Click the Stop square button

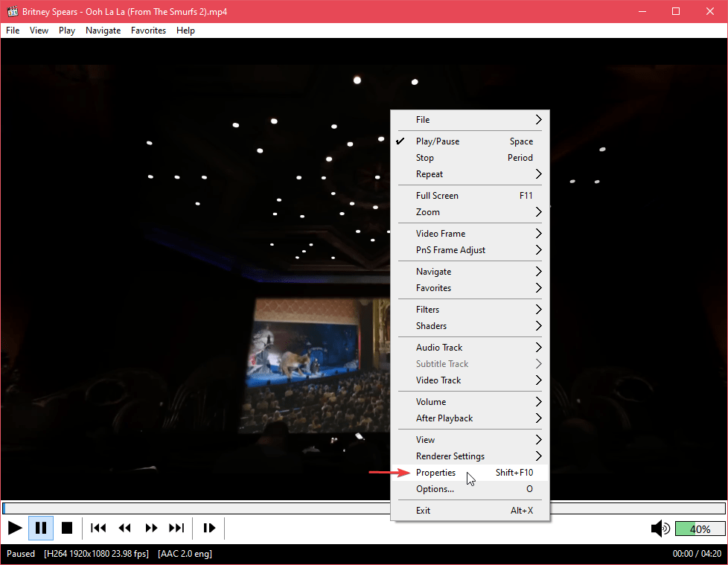tap(67, 528)
